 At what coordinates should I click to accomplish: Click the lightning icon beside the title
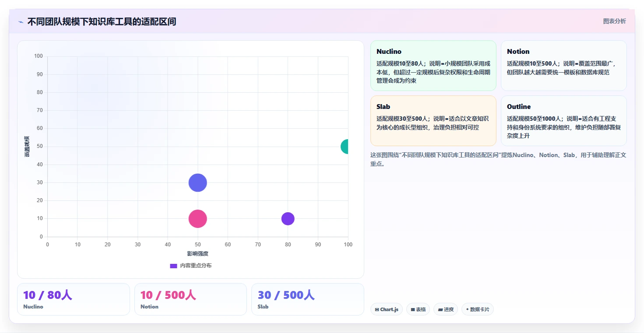[21, 22]
